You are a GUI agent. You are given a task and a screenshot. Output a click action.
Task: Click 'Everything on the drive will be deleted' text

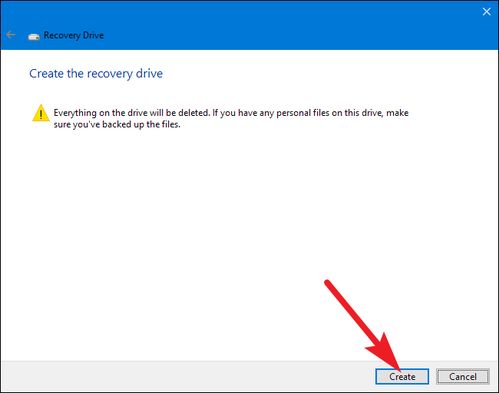point(132,113)
